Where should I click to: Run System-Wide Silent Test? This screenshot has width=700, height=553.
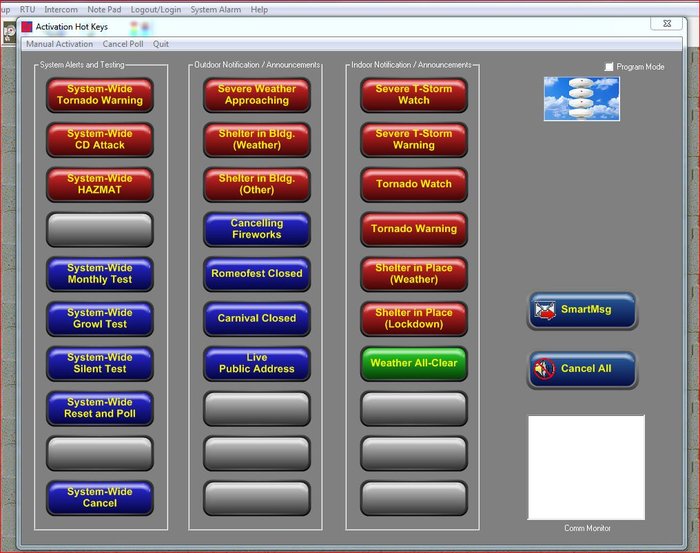tap(100, 363)
